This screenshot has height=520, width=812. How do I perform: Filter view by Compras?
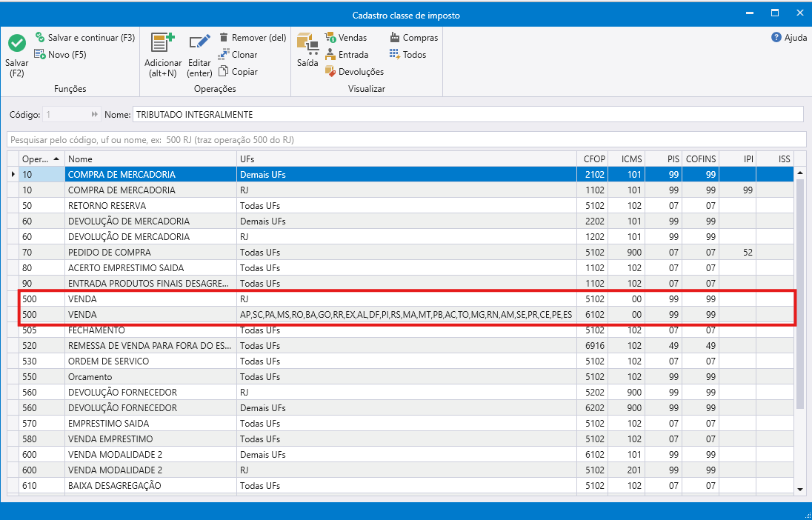[413, 37]
